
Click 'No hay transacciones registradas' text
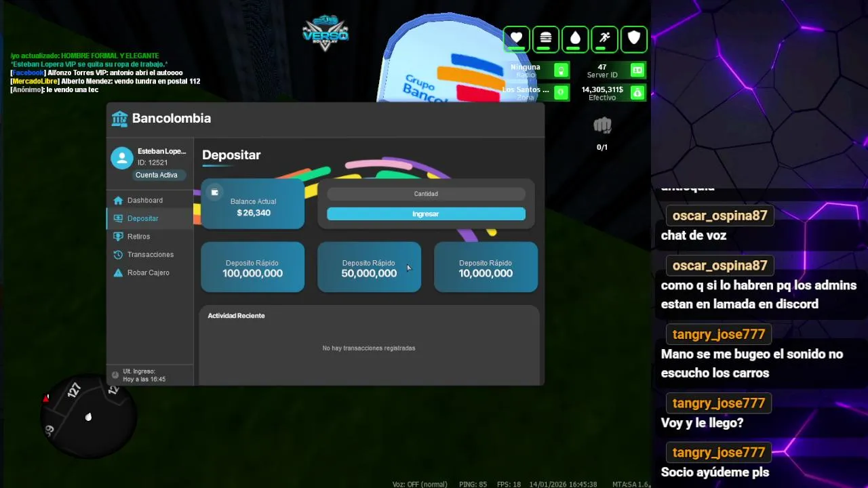[369, 348]
